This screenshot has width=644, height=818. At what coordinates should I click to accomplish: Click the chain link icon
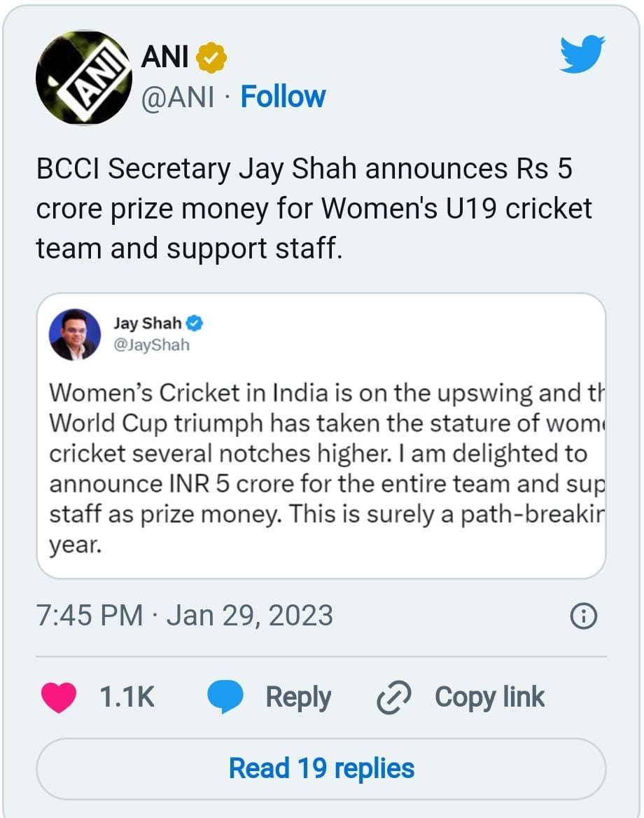pos(394,698)
